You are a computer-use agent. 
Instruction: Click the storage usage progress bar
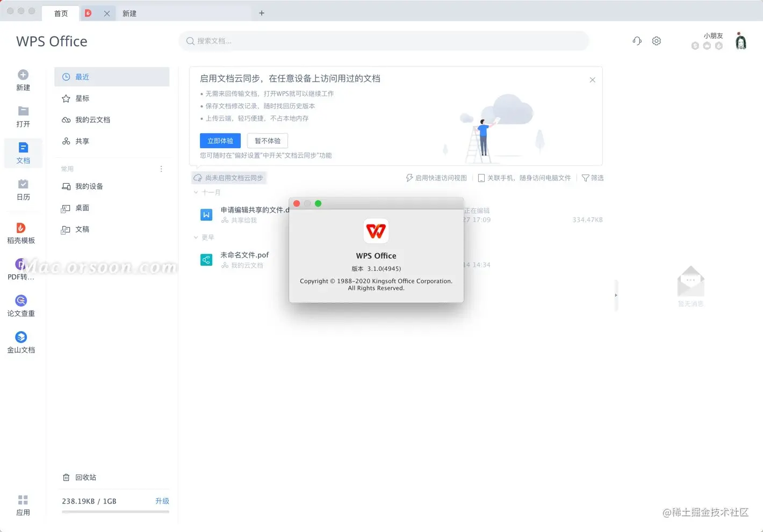pyautogui.click(x=116, y=512)
